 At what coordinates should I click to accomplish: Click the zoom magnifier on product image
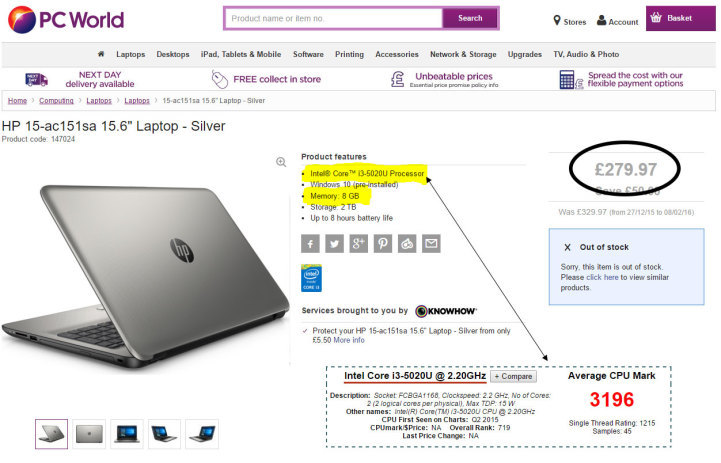281,162
